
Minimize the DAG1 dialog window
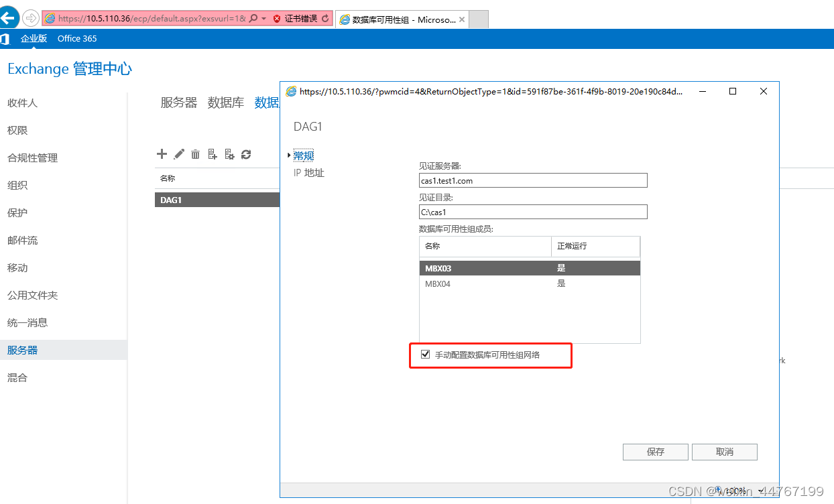pos(702,91)
